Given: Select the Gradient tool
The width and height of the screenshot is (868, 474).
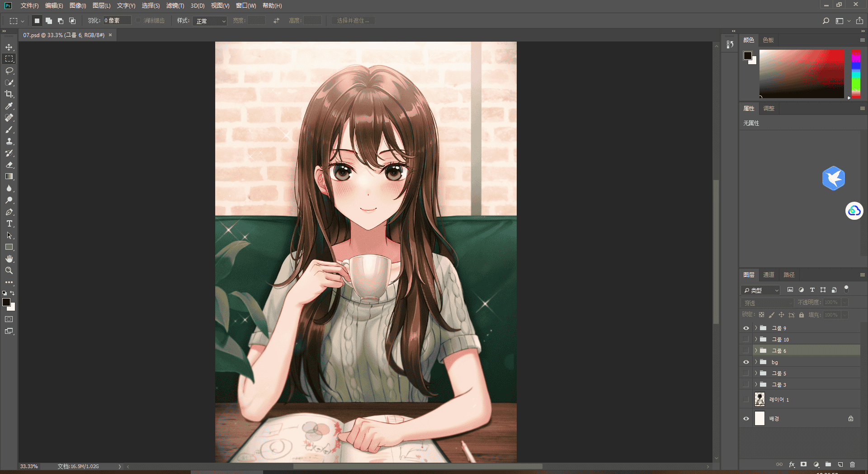Looking at the screenshot, I should point(9,176).
